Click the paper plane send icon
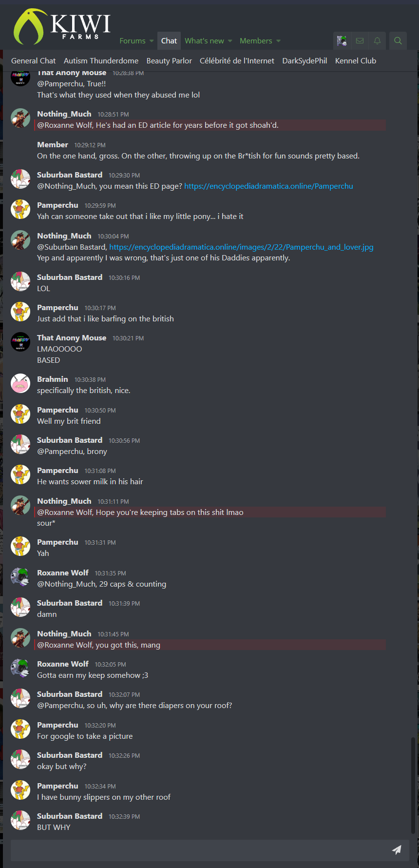 [x=397, y=850]
